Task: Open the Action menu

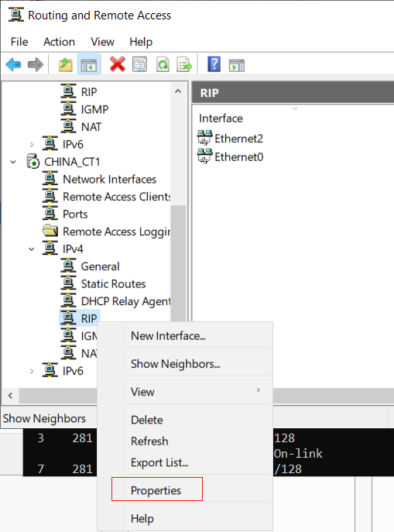Action: 59,42
